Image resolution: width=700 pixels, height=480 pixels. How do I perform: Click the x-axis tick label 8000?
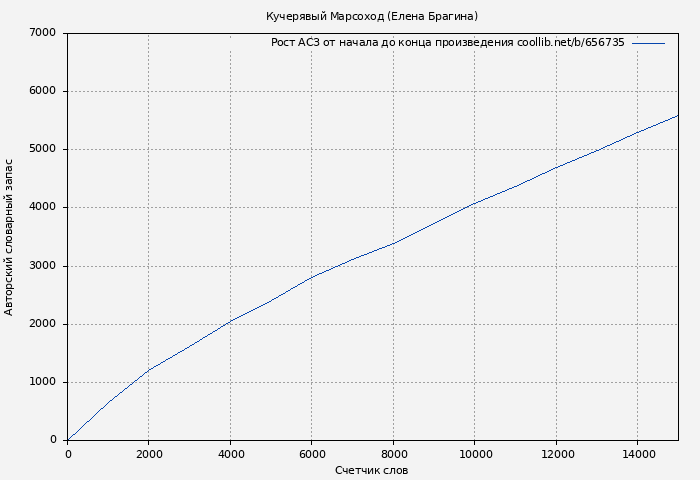pos(393,453)
